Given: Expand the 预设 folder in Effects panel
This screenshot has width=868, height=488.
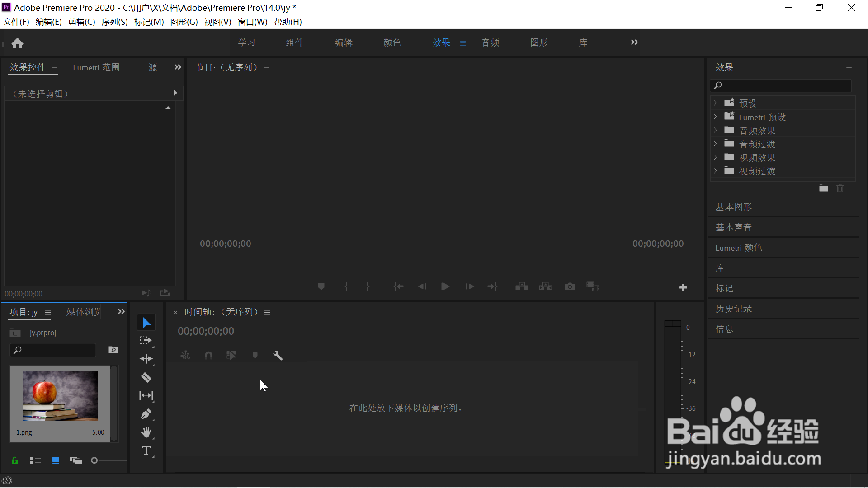Looking at the screenshot, I should (x=716, y=103).
